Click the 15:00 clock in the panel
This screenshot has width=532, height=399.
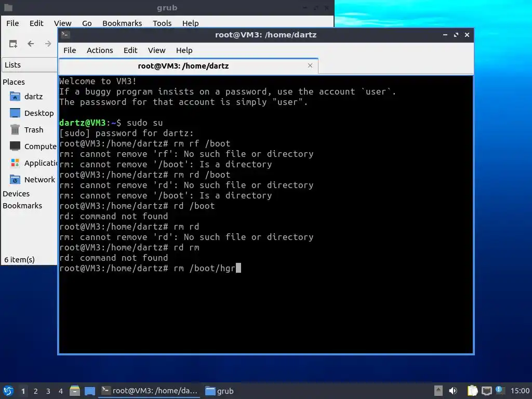click(x=520, y=391)
